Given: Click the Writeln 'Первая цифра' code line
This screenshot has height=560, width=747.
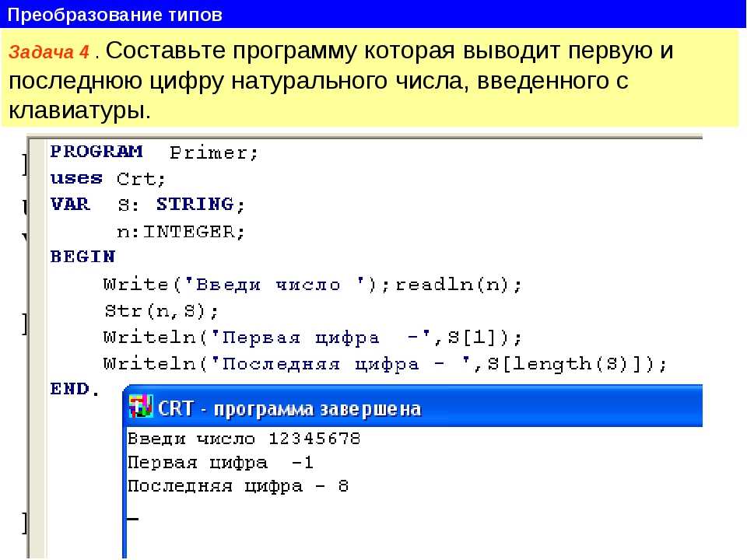Looking at the screenshot, I should [313, 338].
